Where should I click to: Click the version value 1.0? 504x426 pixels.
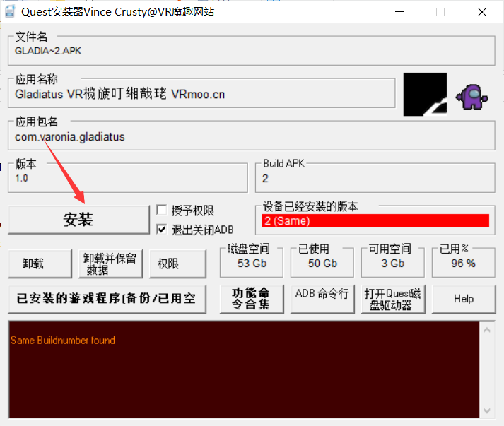[21, 178]
